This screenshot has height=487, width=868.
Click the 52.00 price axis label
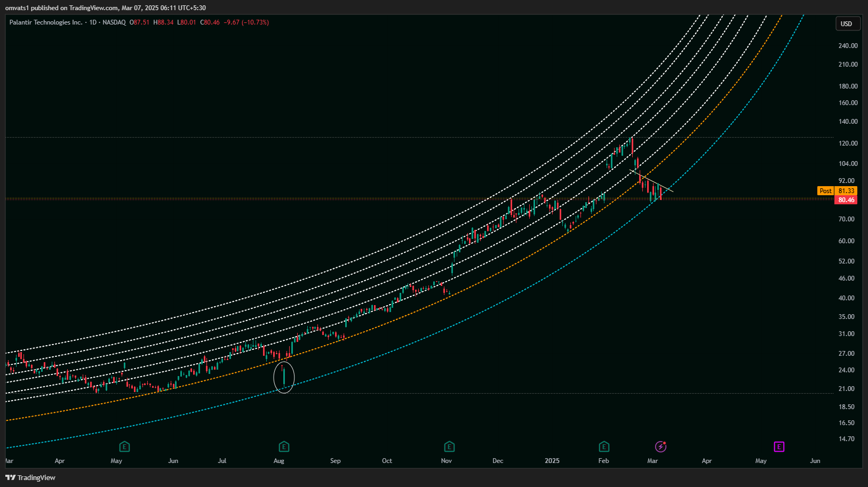pyautogui.click(x=847, y=261)
